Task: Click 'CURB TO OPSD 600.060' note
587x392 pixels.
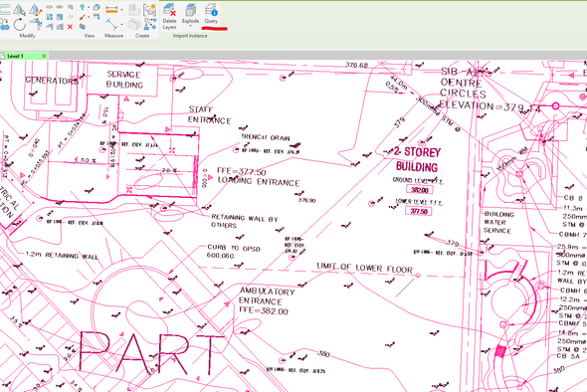Action: (233, 252)
